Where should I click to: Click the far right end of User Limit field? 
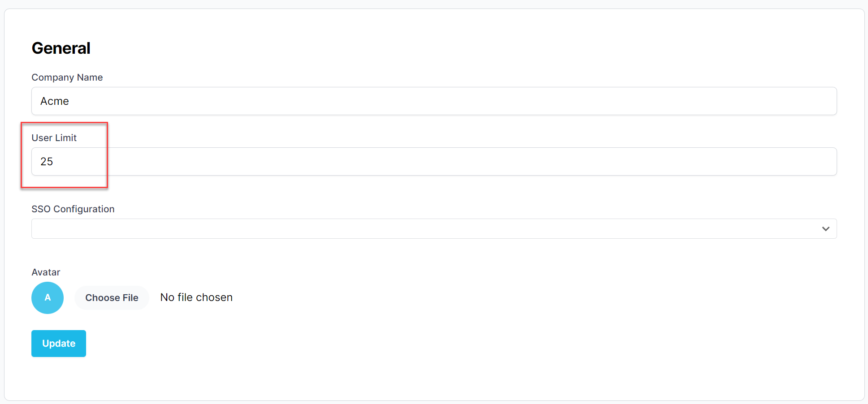pyautogui.click(x=825, y=162)
